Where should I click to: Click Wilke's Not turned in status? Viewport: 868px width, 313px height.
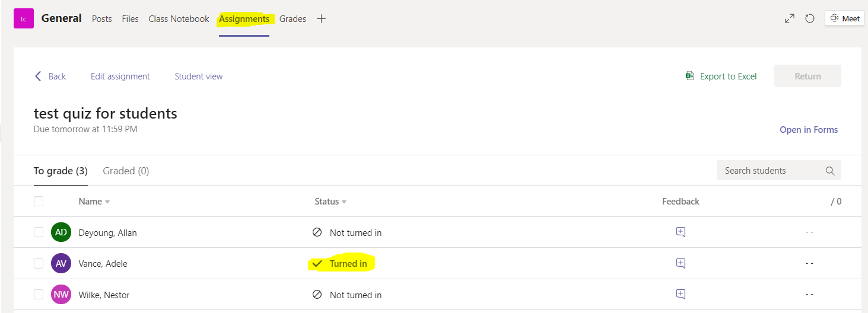355,295
